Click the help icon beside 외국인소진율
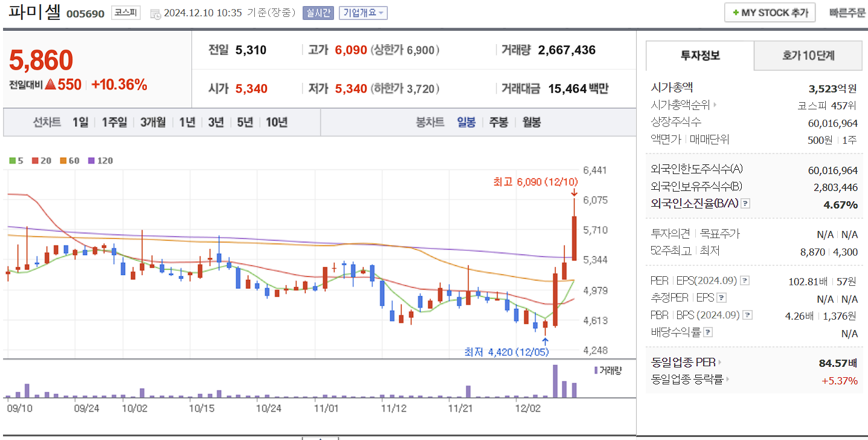 point(745,204)
